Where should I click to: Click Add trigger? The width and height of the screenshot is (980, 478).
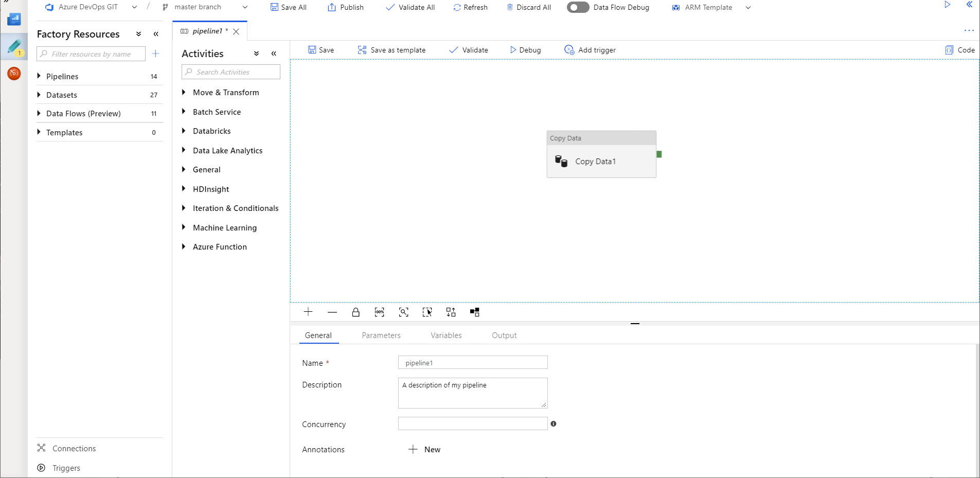(590, 50)
